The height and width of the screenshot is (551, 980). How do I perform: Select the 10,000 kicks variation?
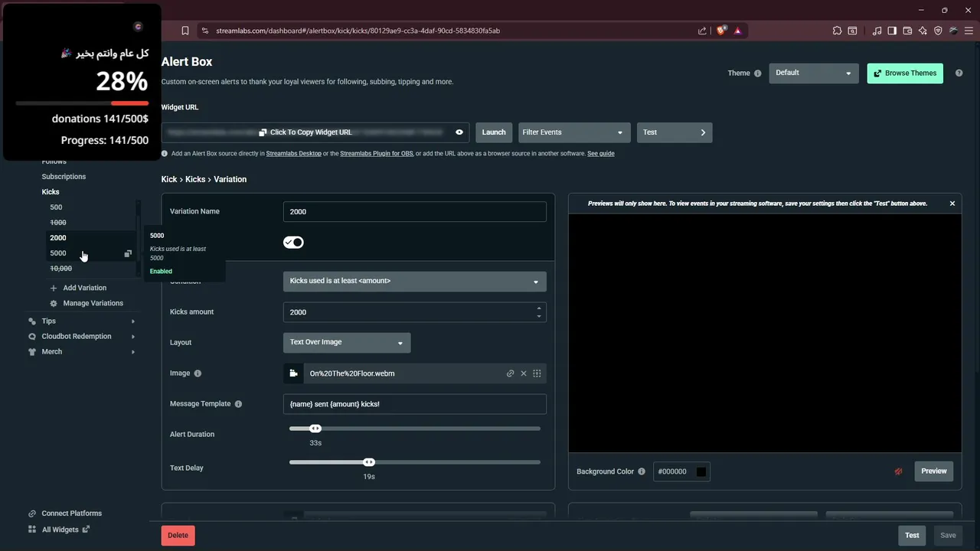pos(60,269)
